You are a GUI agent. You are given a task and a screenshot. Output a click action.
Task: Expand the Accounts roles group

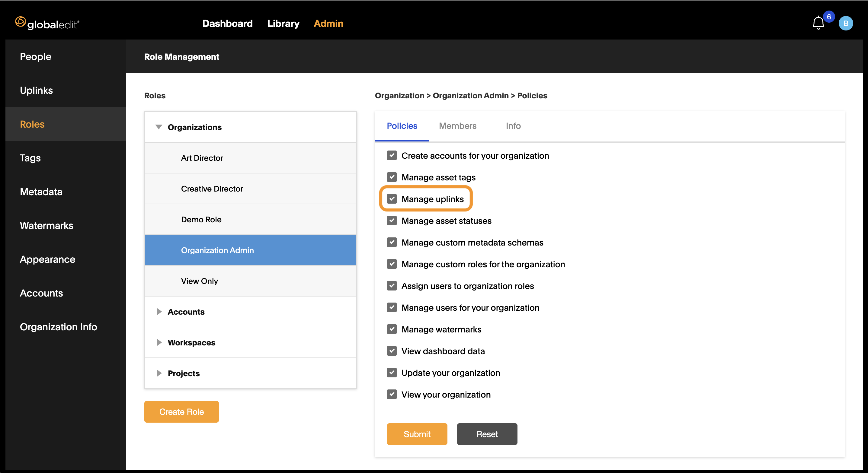click(x=159, y=312)
